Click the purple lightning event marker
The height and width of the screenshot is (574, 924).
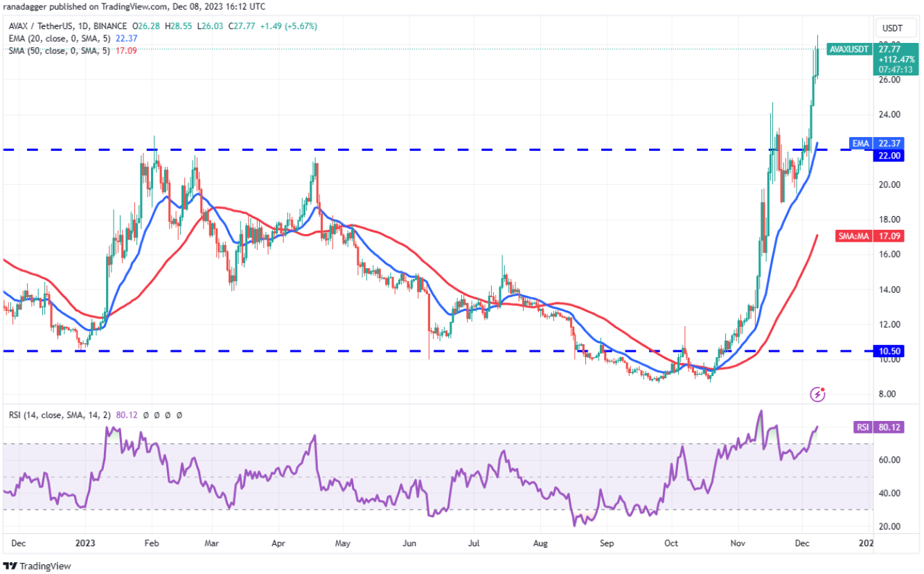[x=818, y=395]
